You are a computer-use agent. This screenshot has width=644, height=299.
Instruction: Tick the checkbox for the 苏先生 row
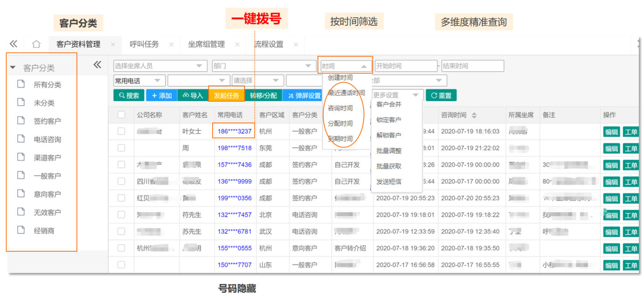click(x=121, y=231)
